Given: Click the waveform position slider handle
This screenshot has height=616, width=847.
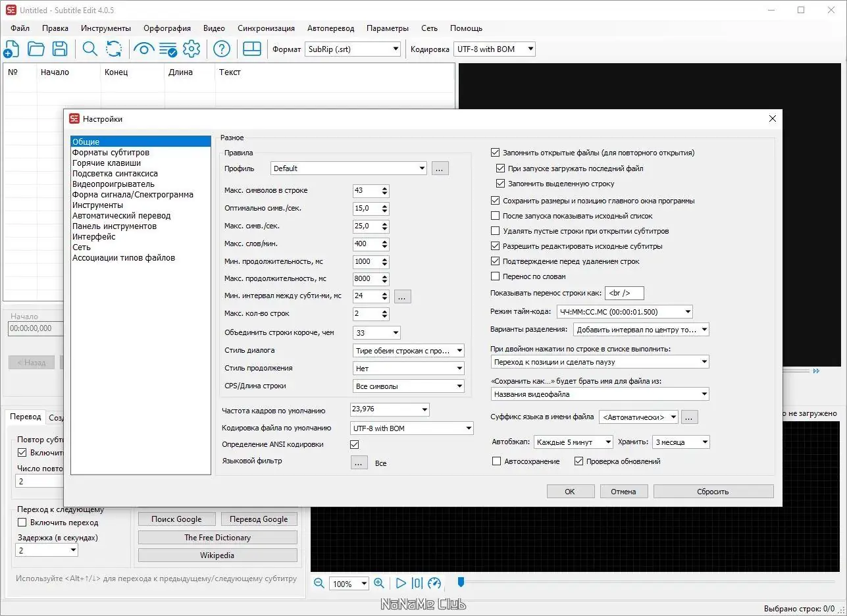Looking at the screenshot, I should click(x=461, y=582).
